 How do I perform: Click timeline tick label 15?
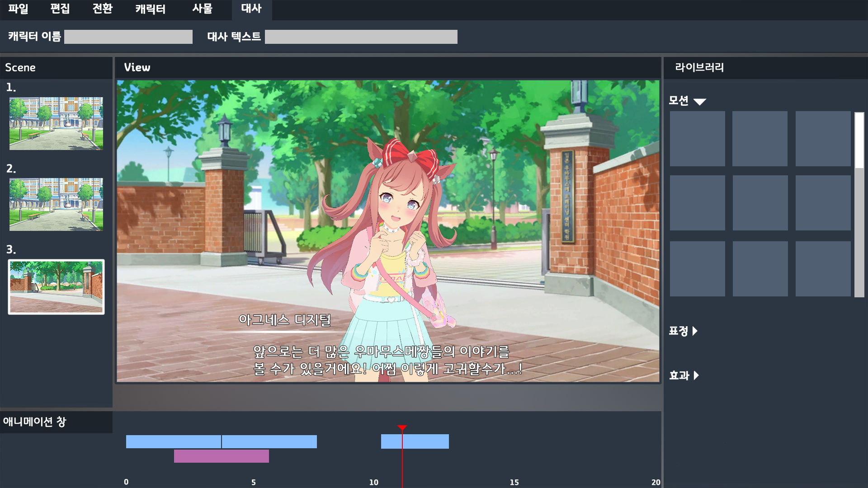click(x=514, y=482)
